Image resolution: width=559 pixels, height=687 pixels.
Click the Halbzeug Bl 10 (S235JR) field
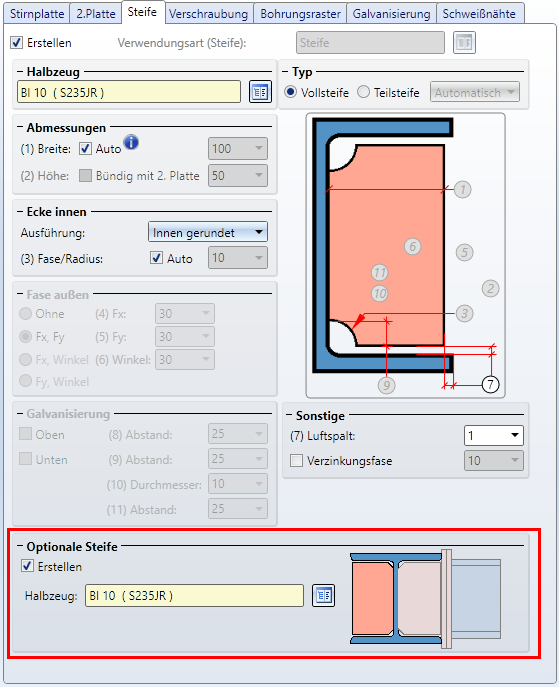[129, 92]
